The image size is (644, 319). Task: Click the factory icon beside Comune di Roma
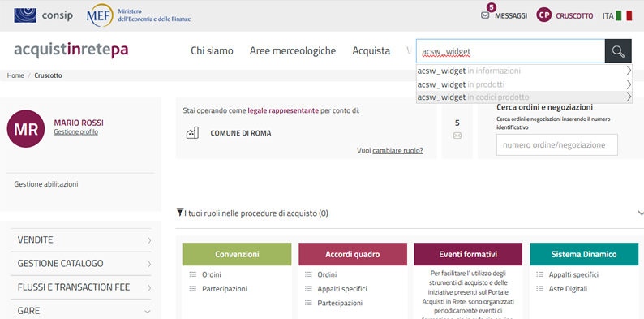[x=192, y=133]
